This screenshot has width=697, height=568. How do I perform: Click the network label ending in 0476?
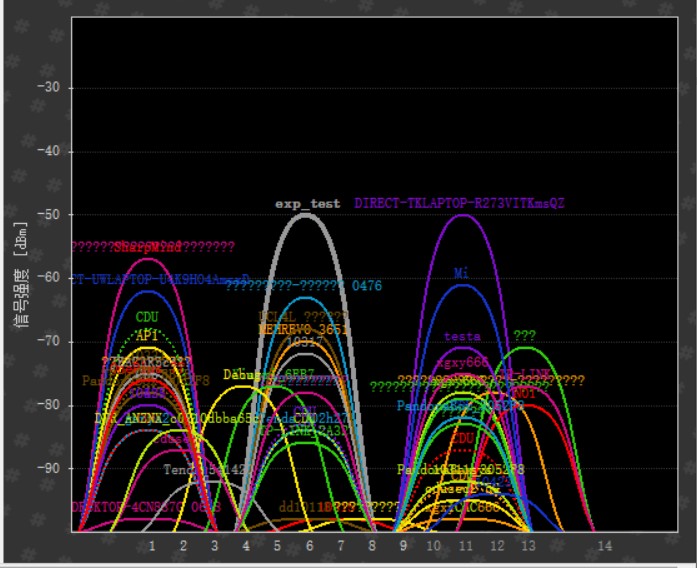point(304,285)
